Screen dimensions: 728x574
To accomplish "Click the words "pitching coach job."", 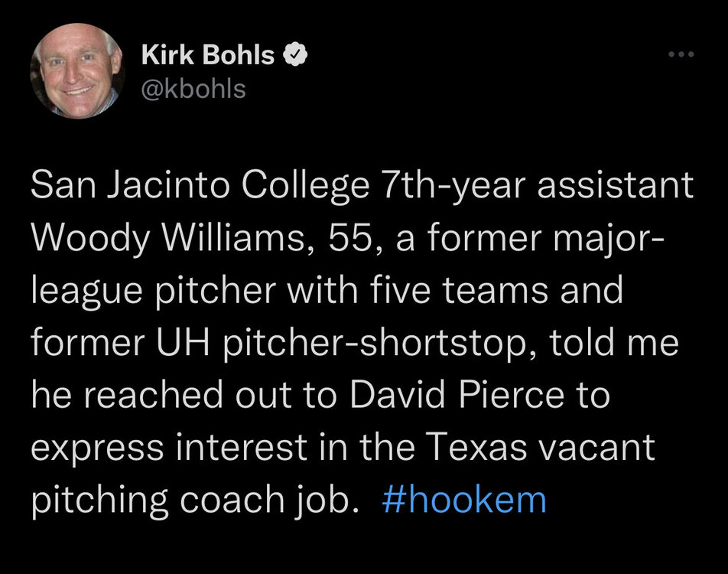I will [x=195, y=500].
